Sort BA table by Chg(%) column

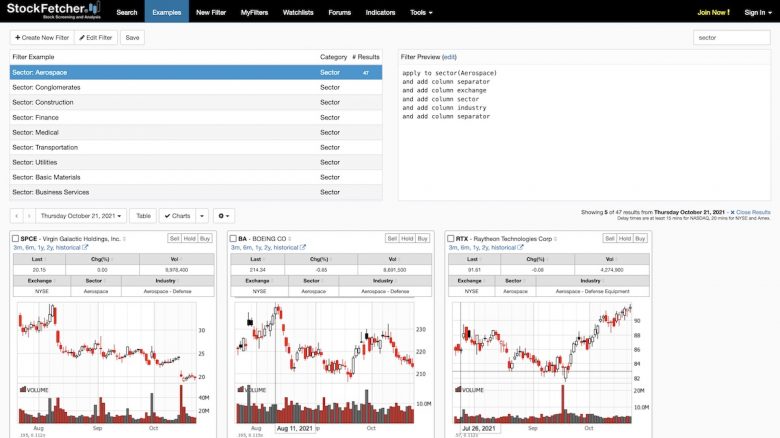(x=319, y=259)
